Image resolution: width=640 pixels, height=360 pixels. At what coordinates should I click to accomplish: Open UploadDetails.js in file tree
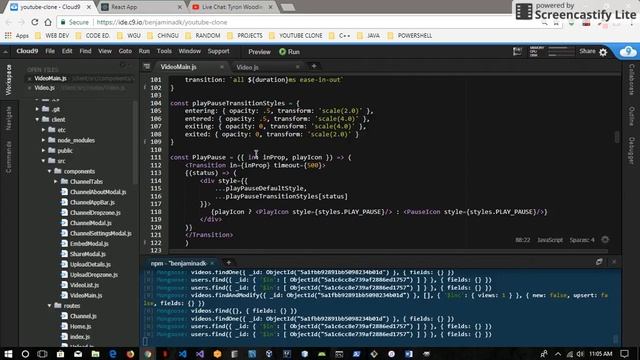90,264
